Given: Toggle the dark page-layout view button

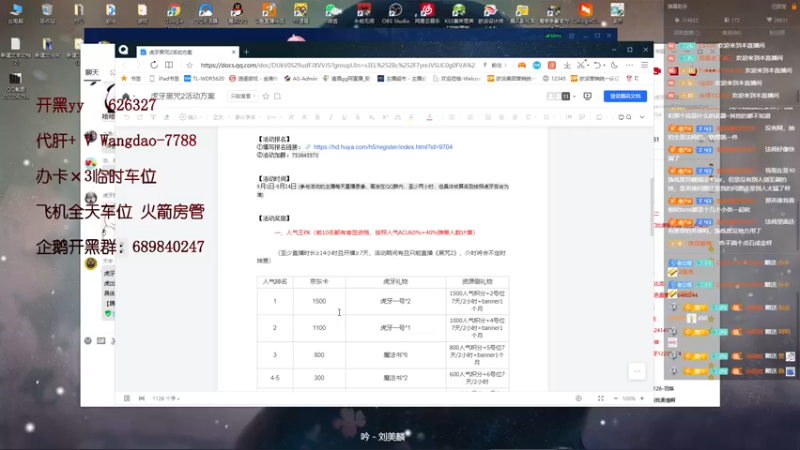Looking at the screenshot, I should coord(565,96).
